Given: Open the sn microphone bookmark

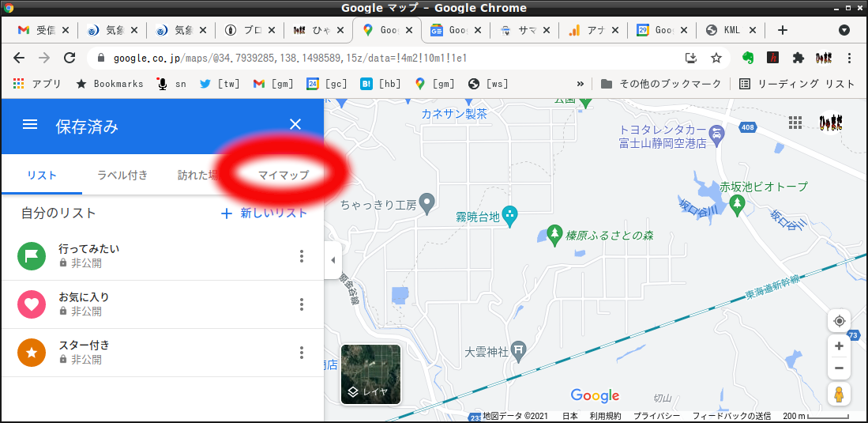Looking at the screenshot, I should [x=171, y=84].
